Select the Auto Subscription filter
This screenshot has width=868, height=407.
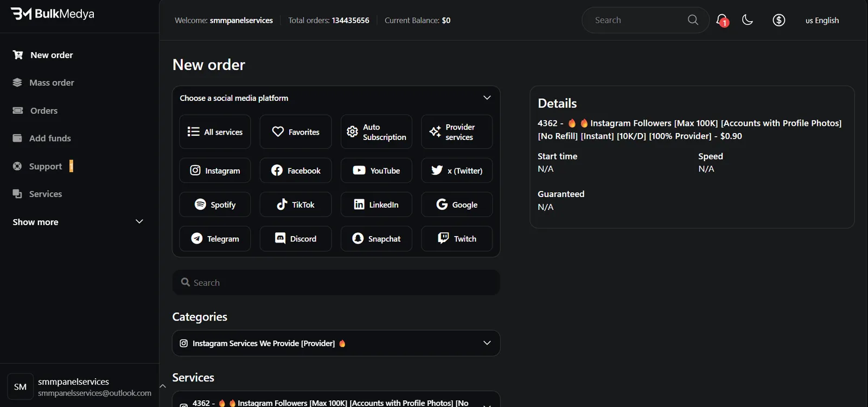point(376,132)
